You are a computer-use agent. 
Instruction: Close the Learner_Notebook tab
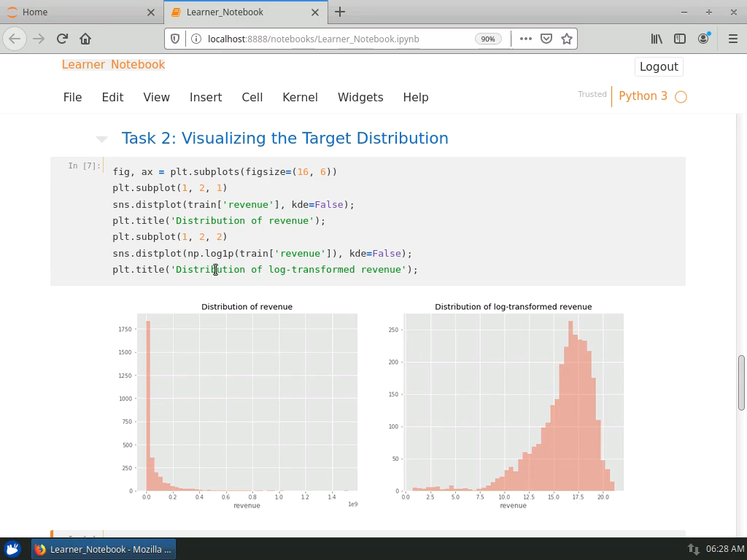pyautogui.click(x=315, y=12)
